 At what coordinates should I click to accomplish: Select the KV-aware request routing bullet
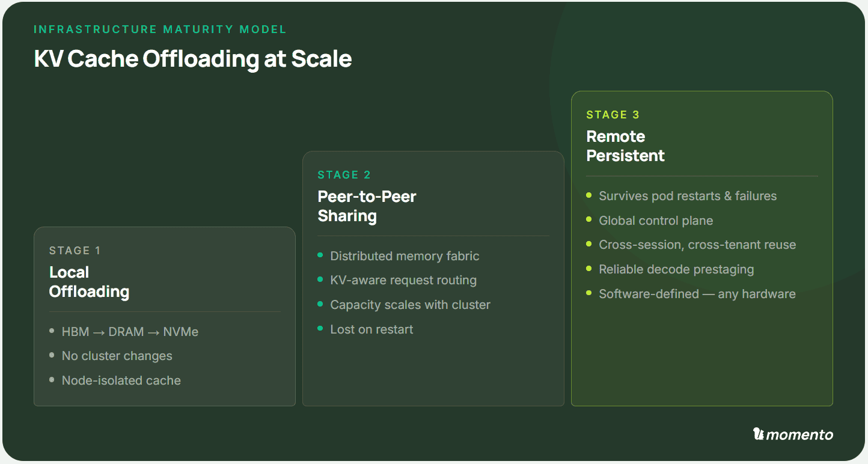(x=403, y=280)
